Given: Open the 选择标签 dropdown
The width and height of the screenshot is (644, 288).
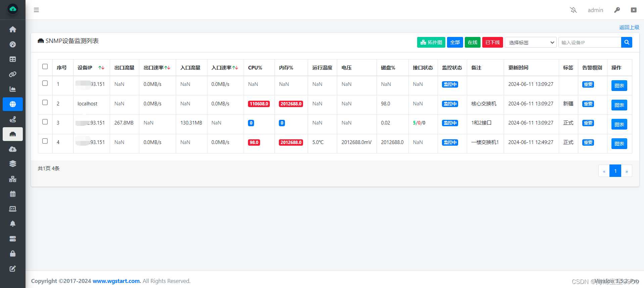Looking at the screenshot, I should tap(531, 42).
